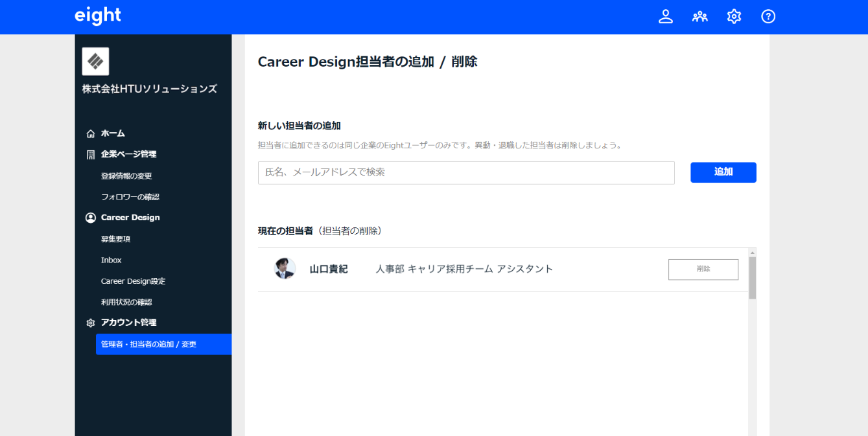The height and width of the screenshot is (436, 868).
Task: Click the eight logo in header
Action: 98,16
